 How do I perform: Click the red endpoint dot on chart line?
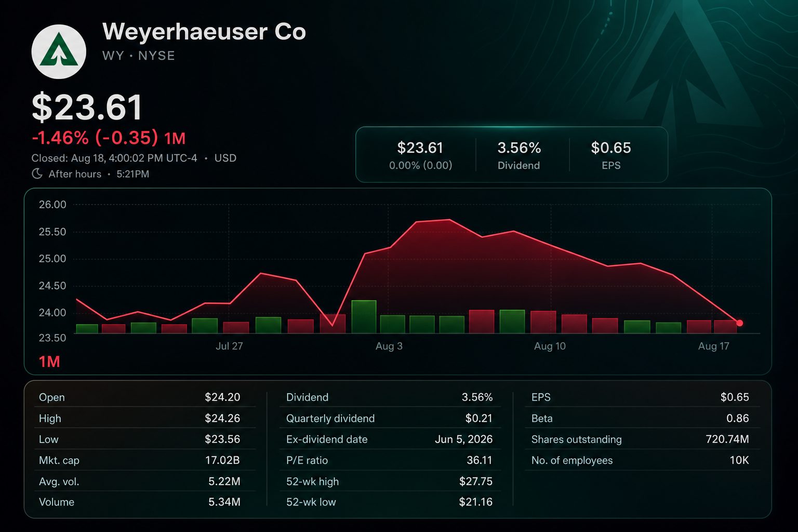(x=739, y=323)
